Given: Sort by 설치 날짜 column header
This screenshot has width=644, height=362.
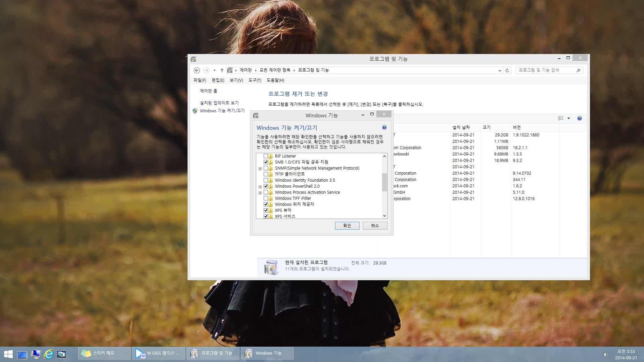Looking at the screenshot, I should click(465, 127).
